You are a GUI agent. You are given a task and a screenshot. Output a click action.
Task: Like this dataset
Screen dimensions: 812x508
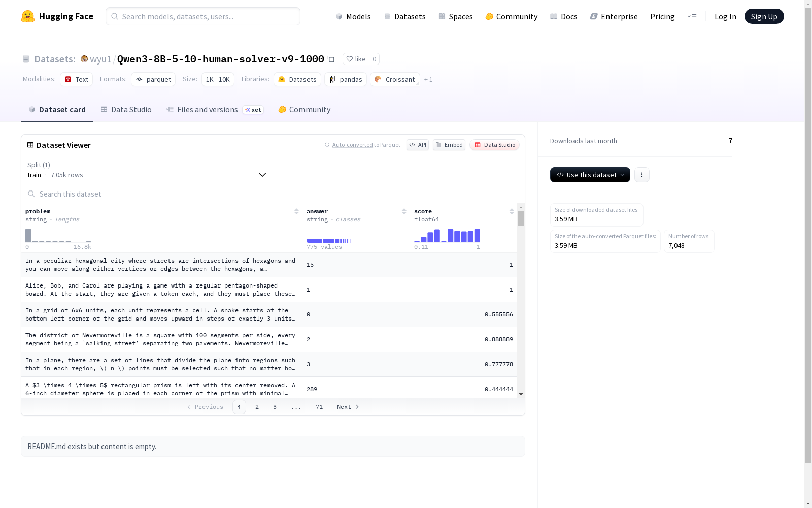click(x=356, y=59)
